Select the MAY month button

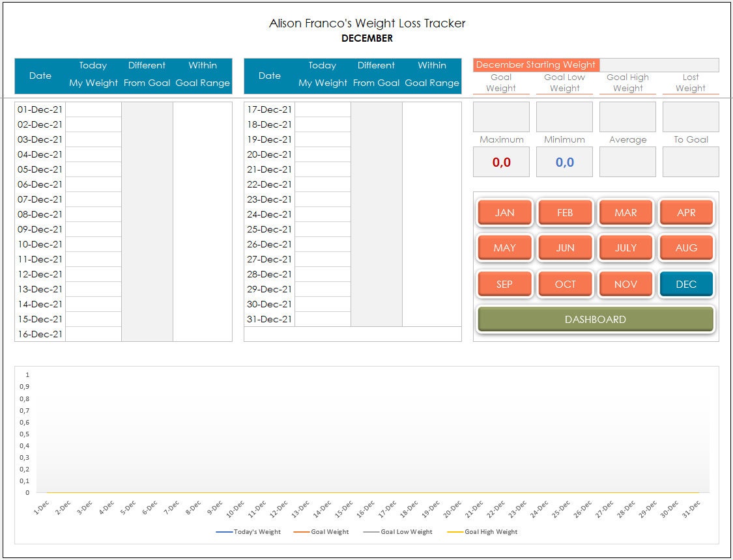coord(504,247)
